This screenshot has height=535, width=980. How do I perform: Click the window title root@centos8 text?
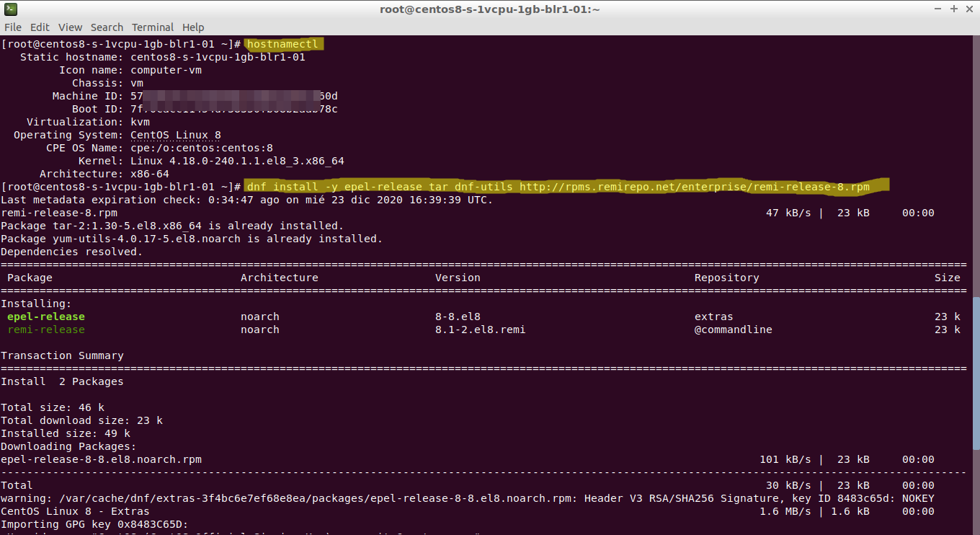tap(489, 9)
